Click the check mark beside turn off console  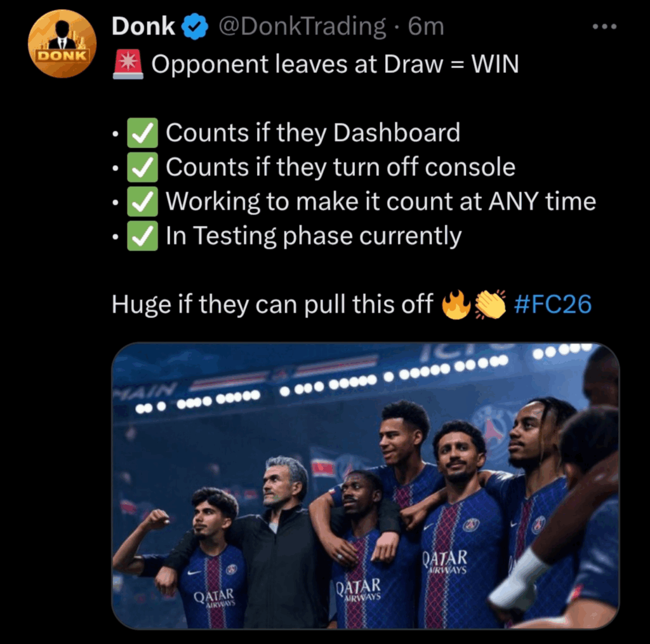coord(142,167)
